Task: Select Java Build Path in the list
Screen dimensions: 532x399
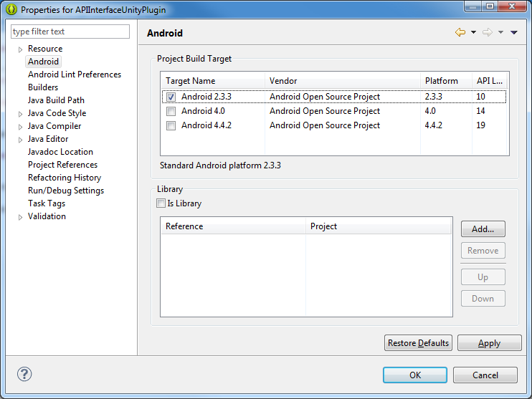Action: pyautogui.click(x=56, y=100)
